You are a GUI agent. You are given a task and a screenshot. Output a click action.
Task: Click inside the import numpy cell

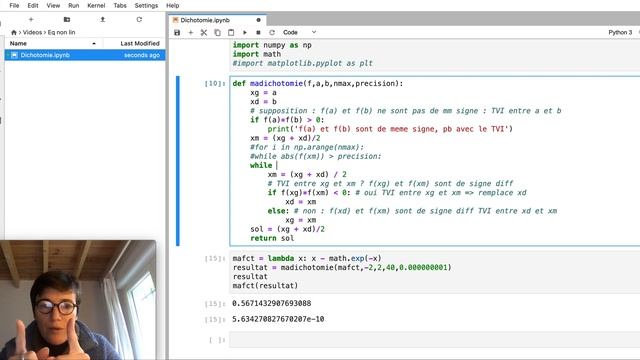point(435,54)
